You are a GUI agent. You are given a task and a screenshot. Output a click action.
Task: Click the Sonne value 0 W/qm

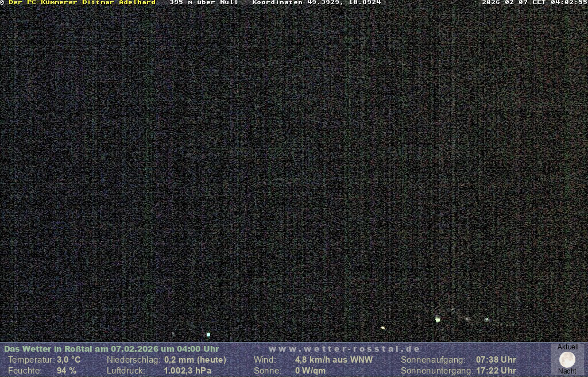(x=310, y=371)
